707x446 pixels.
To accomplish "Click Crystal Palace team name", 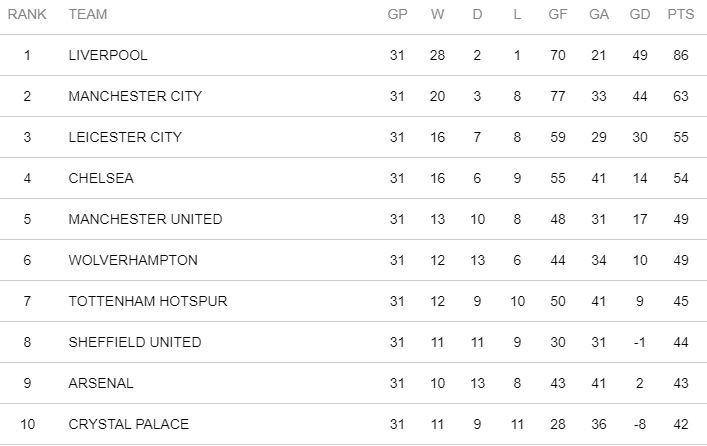I will [129, 424].
